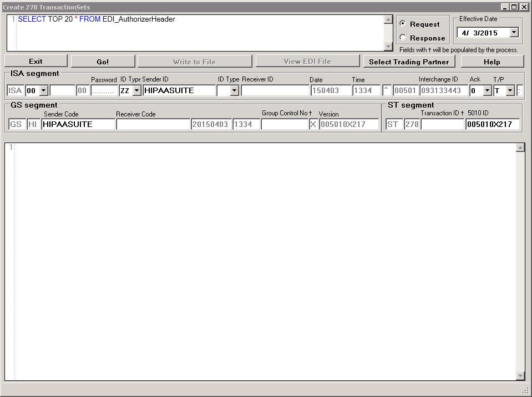Open the Sender ID Type dropdown showing ZZ
532x397 pixels.
pyautogui.click(x=137, y=90)
